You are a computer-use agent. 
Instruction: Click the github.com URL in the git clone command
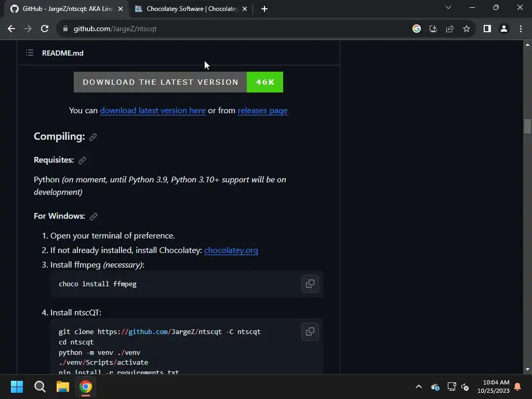(x=148, y=332)
